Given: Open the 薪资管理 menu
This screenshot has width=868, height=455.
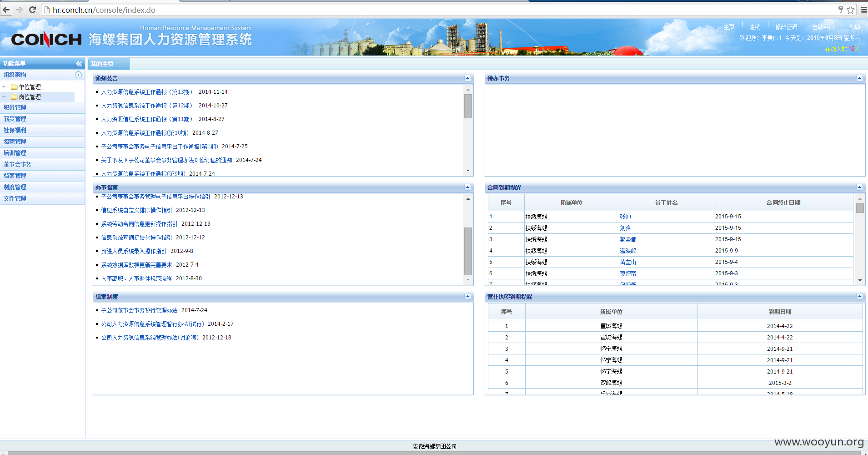Looking at the screenshot, I should coord(42,119).
